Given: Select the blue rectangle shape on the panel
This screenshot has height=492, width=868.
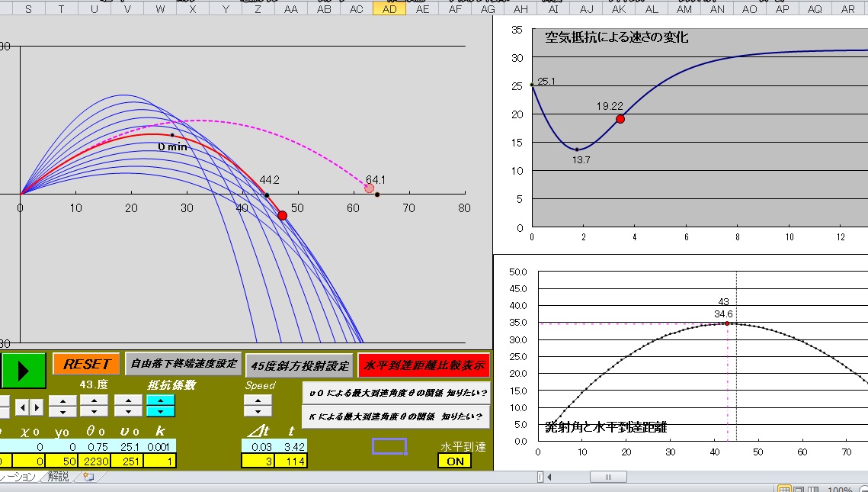Looking at the screenshot, I should [389, 446].
